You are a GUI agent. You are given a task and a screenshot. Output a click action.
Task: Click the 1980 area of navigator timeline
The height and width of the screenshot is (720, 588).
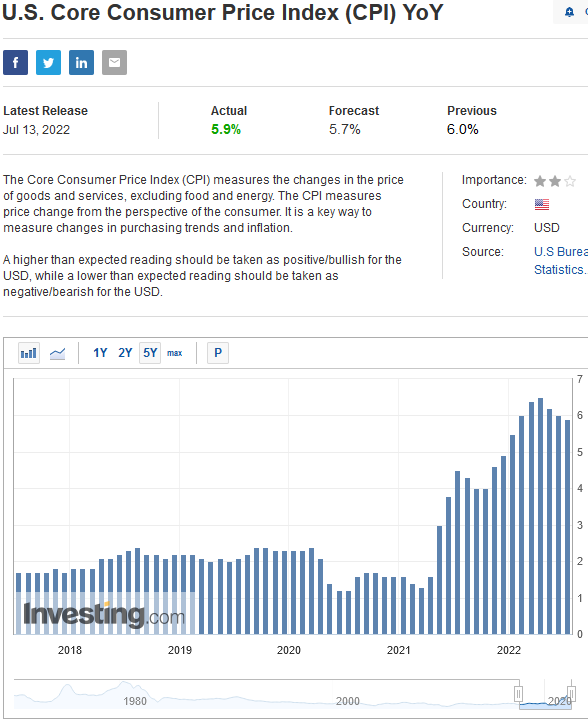134,701
